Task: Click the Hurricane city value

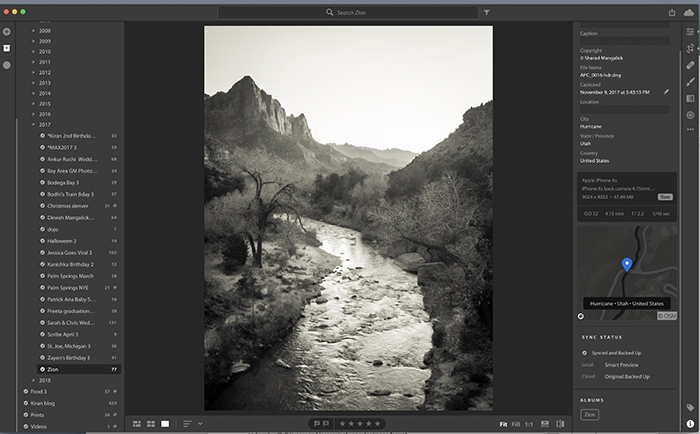Action: point(591,126)
